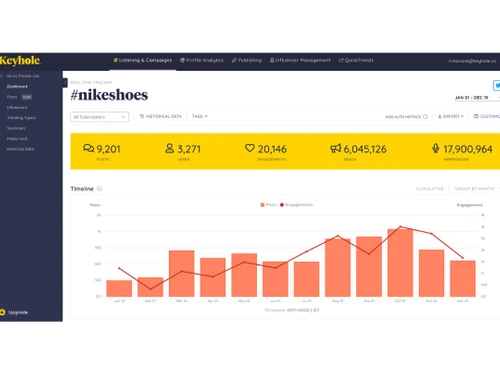Click the reach megaphone icon
Viewport: 500px width, 375px height.
tap(336, 148)
